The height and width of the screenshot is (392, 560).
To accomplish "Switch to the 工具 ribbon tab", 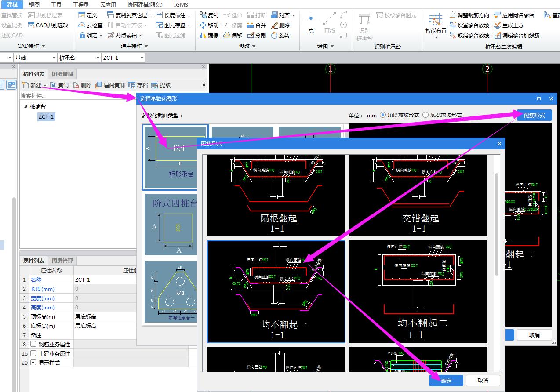I will click(x=56, y=4).
